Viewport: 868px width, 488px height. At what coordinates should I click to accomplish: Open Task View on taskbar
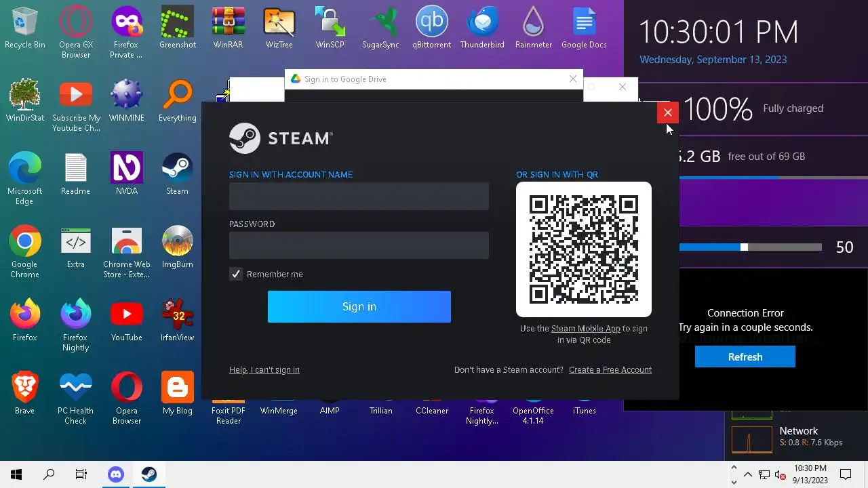[81, 474]
